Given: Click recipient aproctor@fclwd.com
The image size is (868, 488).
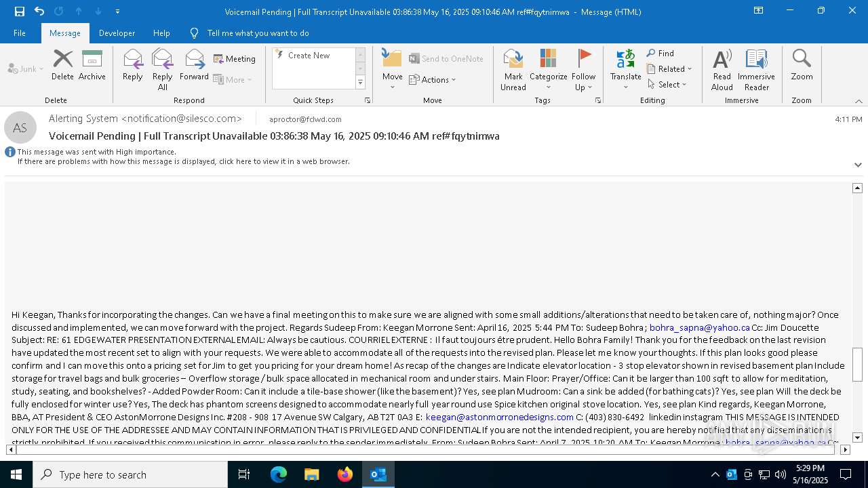Looking at the screenshot, I should point(305,119).
